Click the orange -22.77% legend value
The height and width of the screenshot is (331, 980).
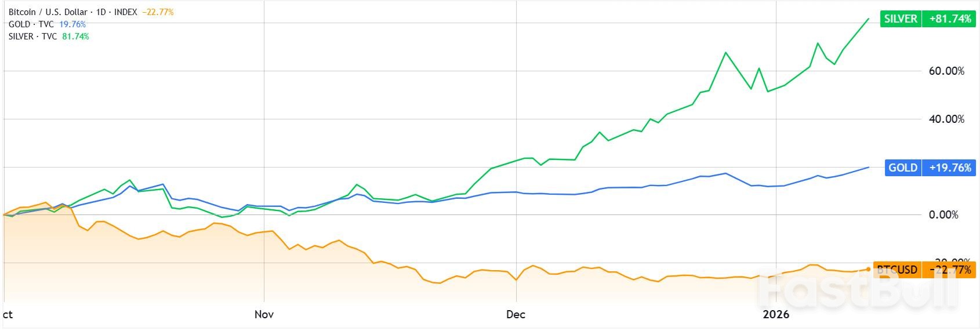tap(158, 12)
